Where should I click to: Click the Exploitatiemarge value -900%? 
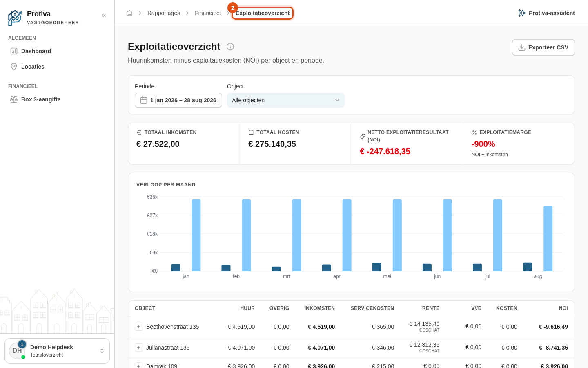pyautogui.click(x=483, y=144)
